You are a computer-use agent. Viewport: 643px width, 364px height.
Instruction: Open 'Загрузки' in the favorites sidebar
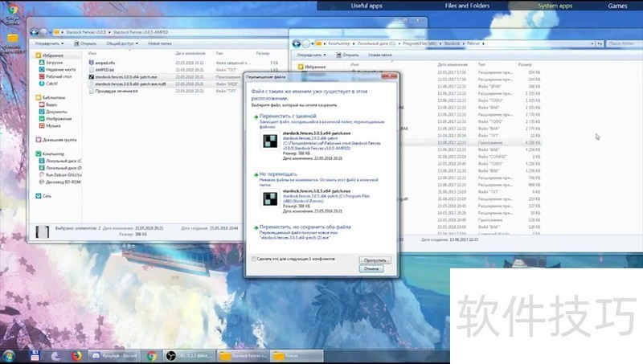click(54, 62)
